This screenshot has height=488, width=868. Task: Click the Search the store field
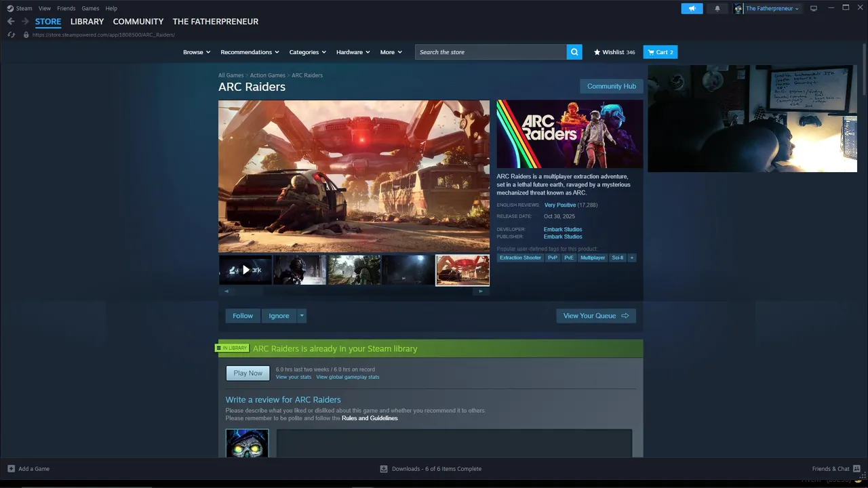tap(491, 52)
